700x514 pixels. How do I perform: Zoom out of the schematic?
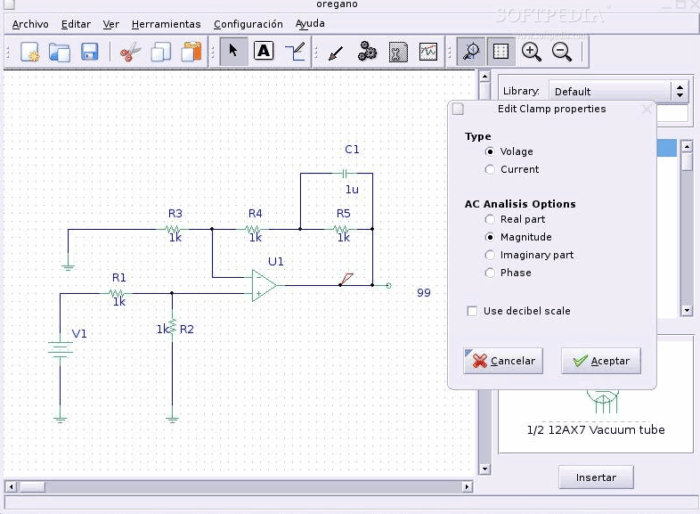562,52
